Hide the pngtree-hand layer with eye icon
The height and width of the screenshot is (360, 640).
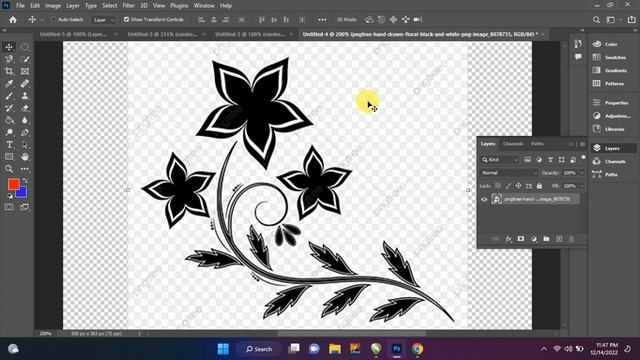[484, 200]
